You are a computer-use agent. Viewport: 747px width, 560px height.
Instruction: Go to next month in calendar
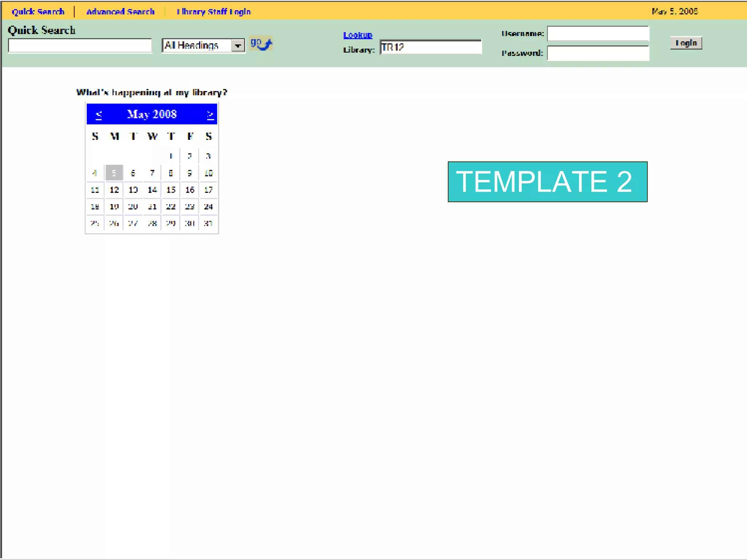210,115
